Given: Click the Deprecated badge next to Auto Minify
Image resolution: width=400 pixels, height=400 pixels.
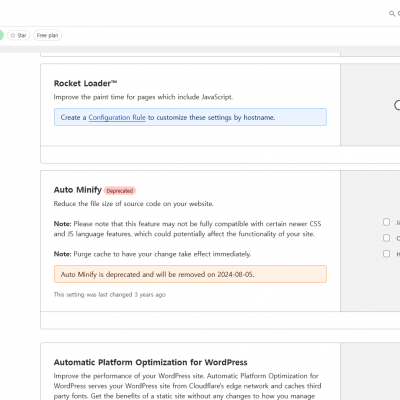Looking at the screenshot, I should [x=120, y=191].
